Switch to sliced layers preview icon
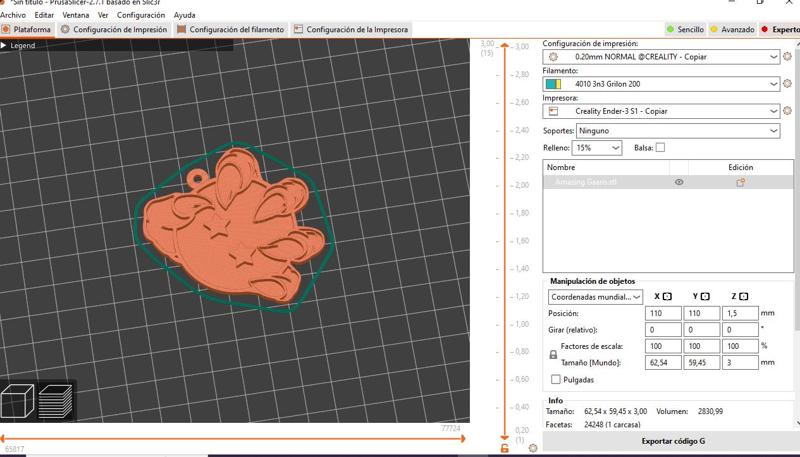 click(x=55, y=401)
